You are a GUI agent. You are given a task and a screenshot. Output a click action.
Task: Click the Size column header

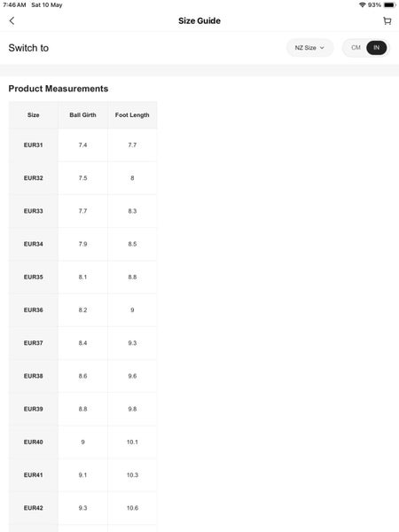[x=34, y=115]
